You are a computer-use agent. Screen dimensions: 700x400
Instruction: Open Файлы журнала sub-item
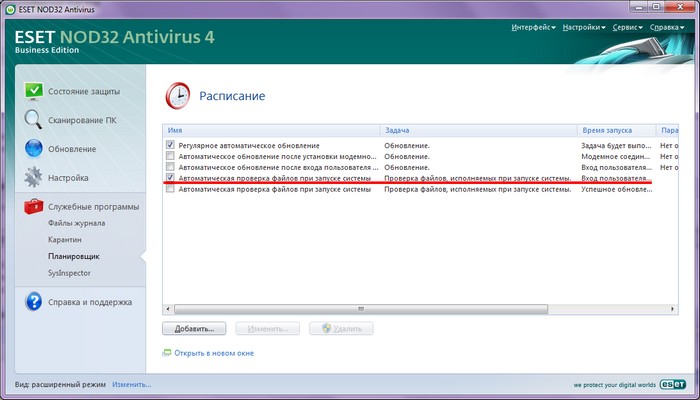point(76,223)
